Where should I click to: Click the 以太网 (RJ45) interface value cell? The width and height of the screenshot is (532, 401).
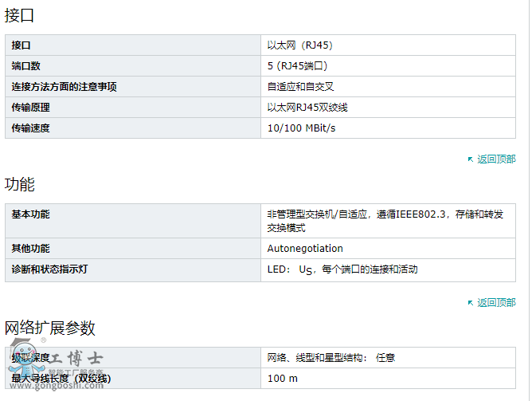(x=388, y=45)
